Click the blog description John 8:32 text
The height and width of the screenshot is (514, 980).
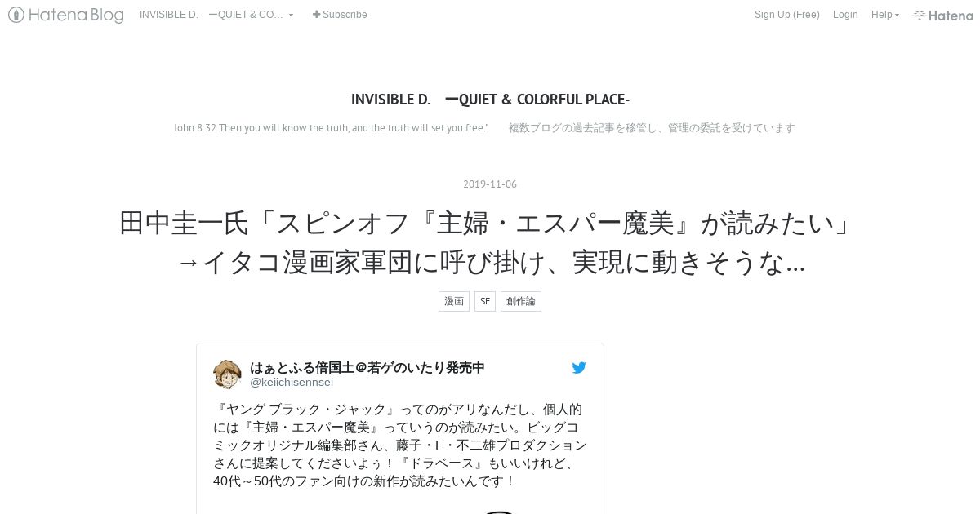(483, 128)
